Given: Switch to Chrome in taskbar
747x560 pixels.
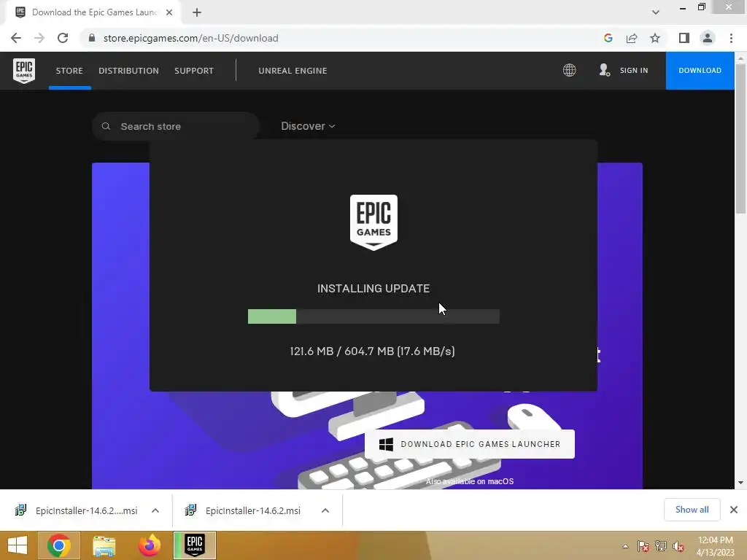Looking at the screenshot, I should click(x=58, y=545).
